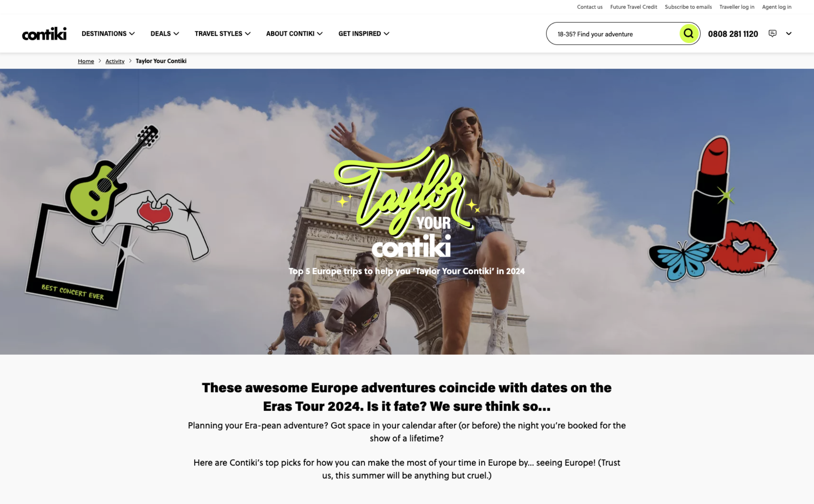Open the Travel Styles menu
Image resolution: width=814 pixels, height=504 pixels.
click(x=223, y=33)
